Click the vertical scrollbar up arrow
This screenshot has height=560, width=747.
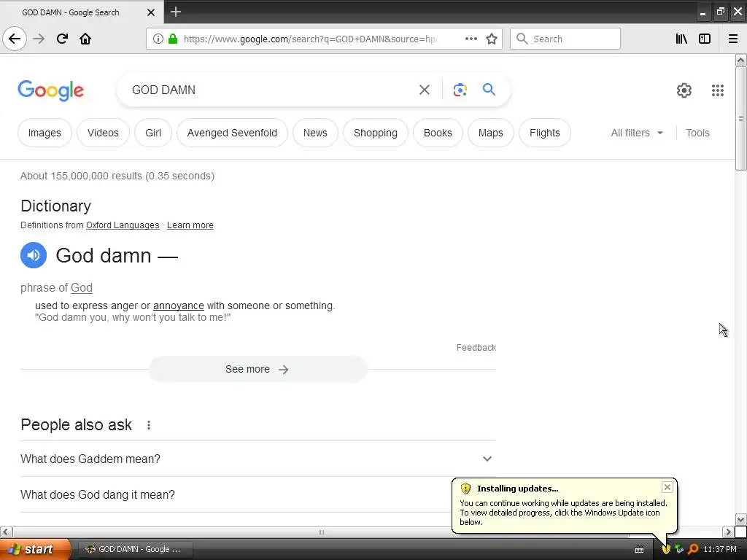coord(740,61)
